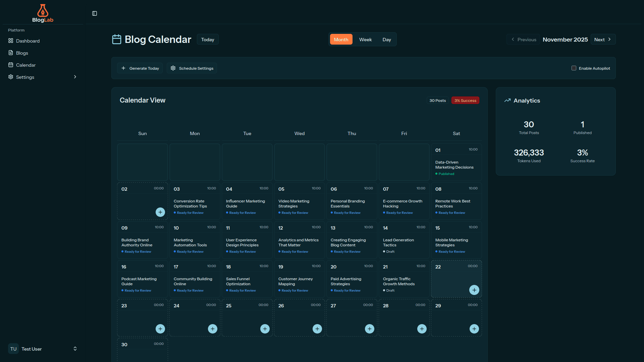Click the plus icon on day 02
The width and height of the screenshot is (644, 362).
pyautogui.click(x=160, y=212)
